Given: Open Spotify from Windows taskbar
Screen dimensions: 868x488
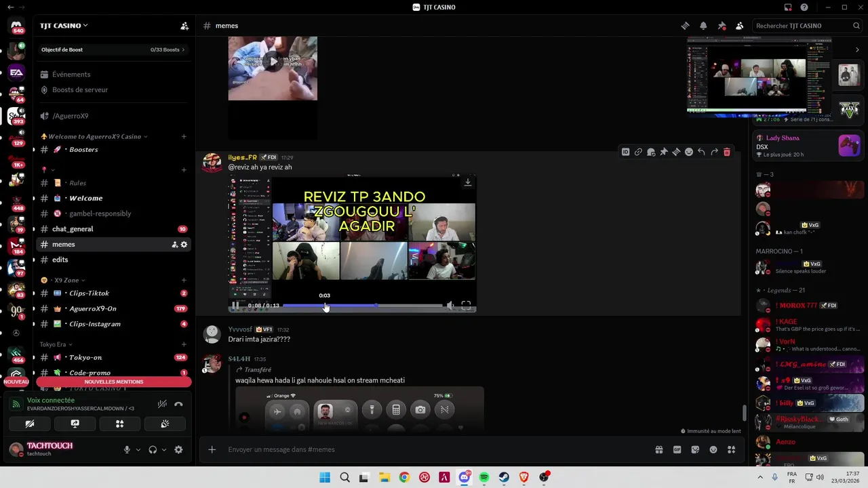Looking at the screenshot, I should [484, 477].
